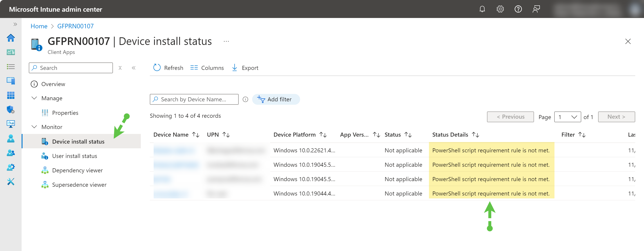Viewport: 644px width, 251px height.
Task: Open the feedback person icon
Action: pos(536,9)
